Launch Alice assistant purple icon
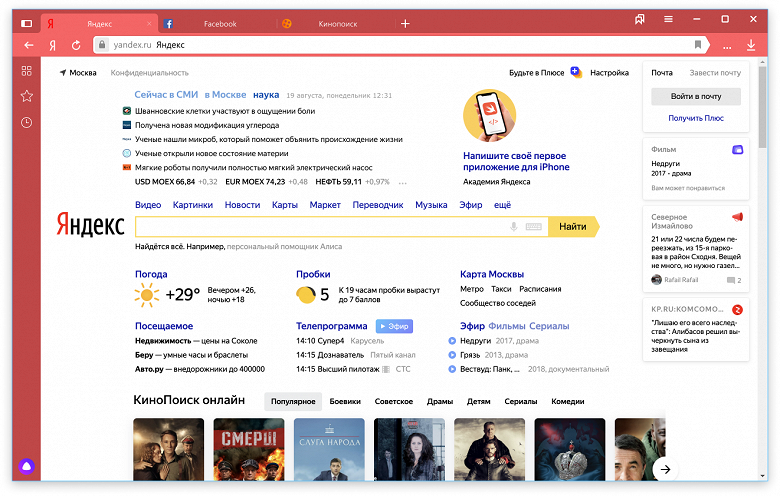The width and height of the screenshot is (780, 496). (26, 466)
